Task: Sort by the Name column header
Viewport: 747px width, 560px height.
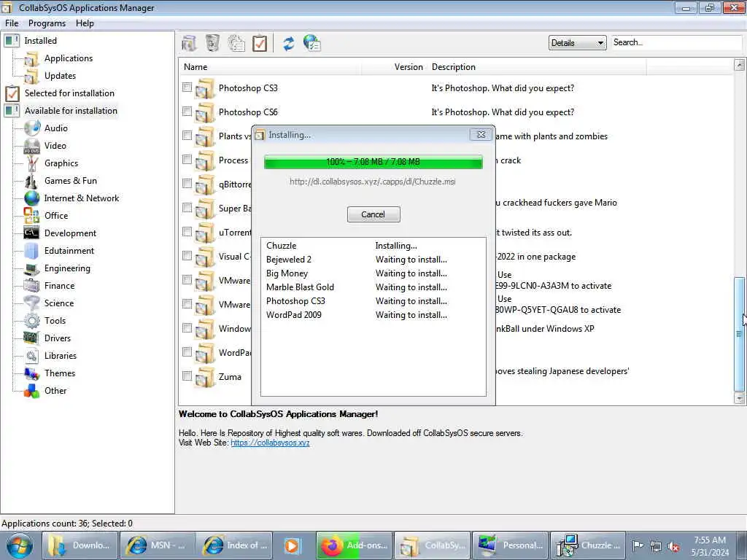Action: tap(270, 67)
